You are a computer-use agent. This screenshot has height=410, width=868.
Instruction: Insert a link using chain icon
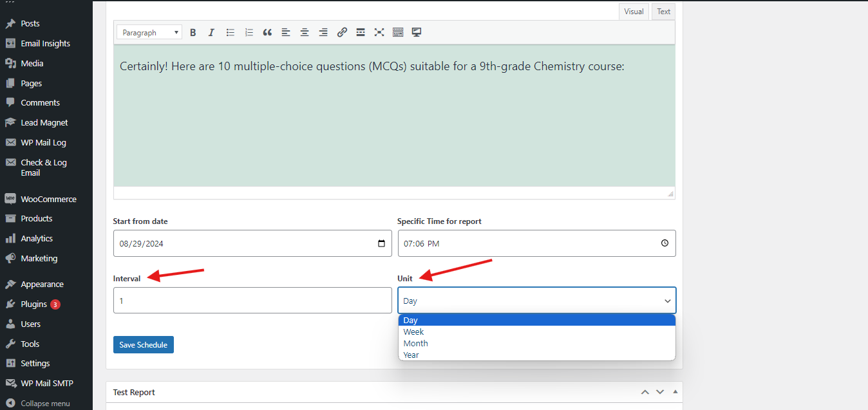pos(342,32)
